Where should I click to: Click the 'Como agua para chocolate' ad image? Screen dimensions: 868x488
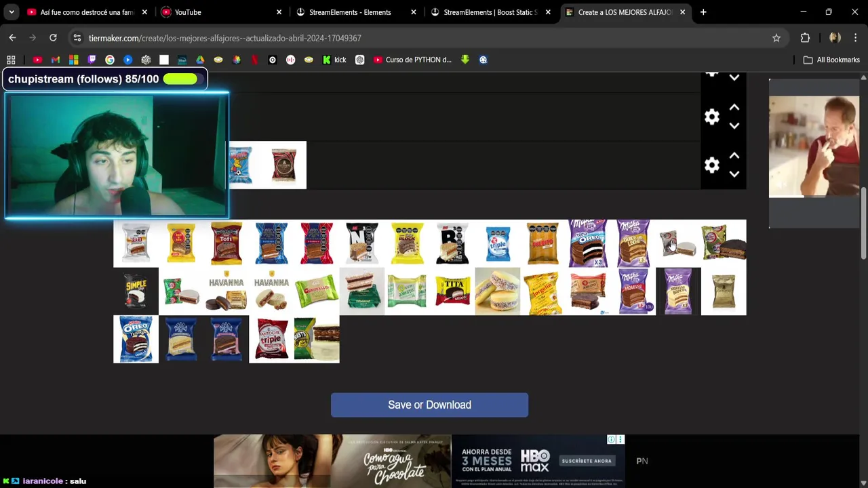332,461
